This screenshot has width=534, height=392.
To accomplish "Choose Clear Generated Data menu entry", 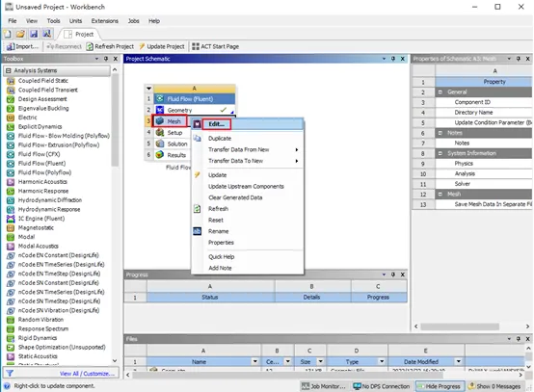I will pyautogui.click(x=248, y=197).
